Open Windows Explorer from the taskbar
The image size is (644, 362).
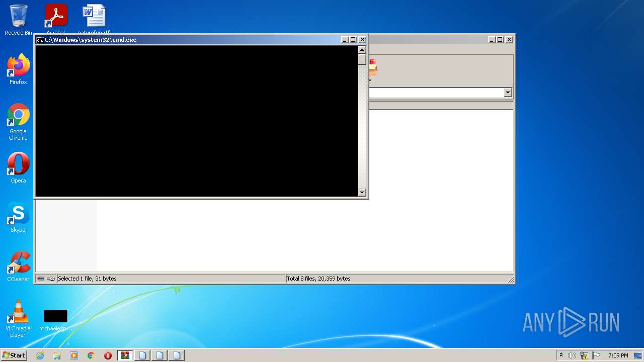coord(57,355)
